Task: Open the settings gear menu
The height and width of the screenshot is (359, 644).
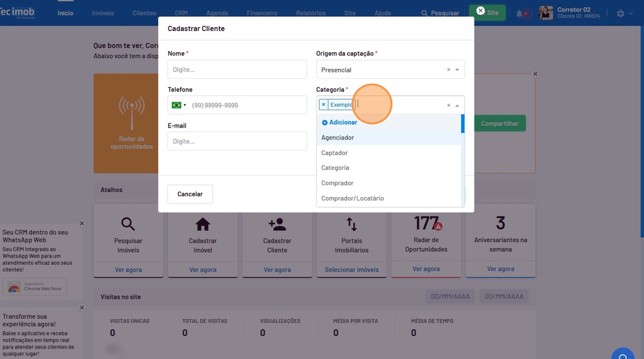Action: 620,13
